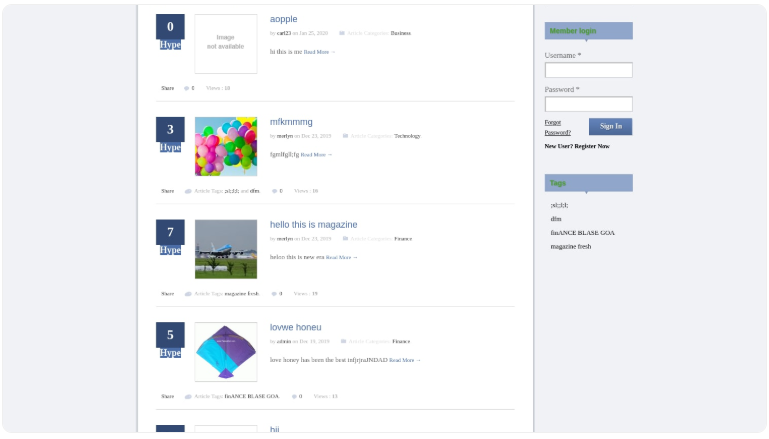769x439 pixels.
Task: Click Read More in hello this is magazine
Action: [x=341, y=258]
